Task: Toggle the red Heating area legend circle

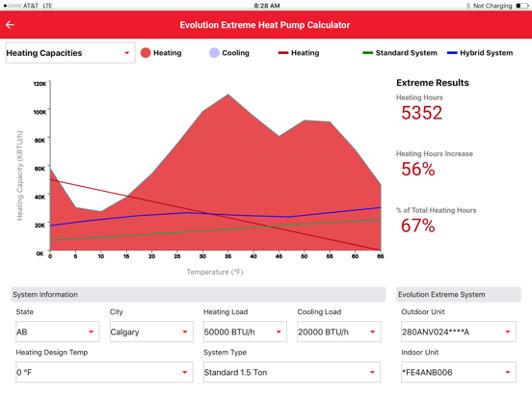Action: click(x=146, y=53)
